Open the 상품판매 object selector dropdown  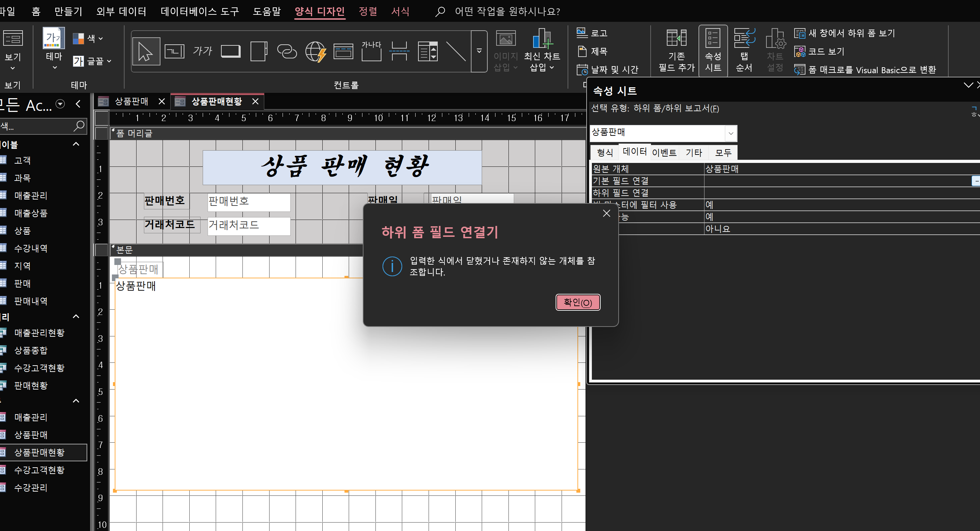point(731,133)
